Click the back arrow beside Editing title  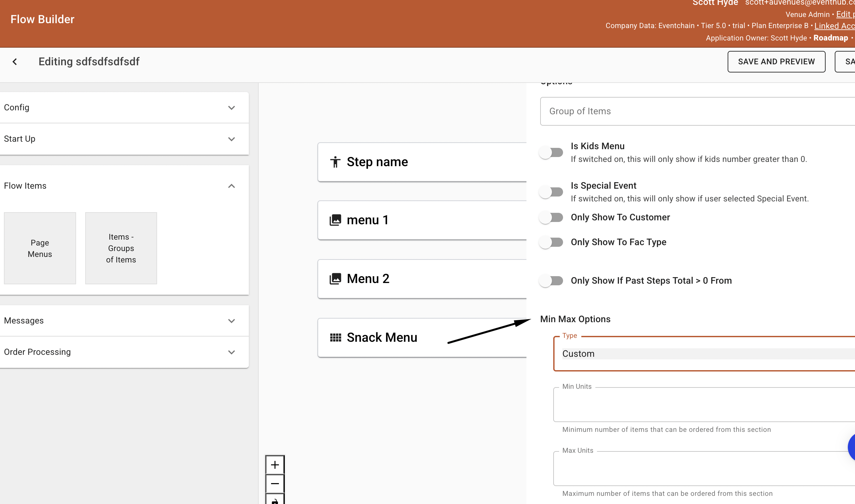tap(15, 61)
